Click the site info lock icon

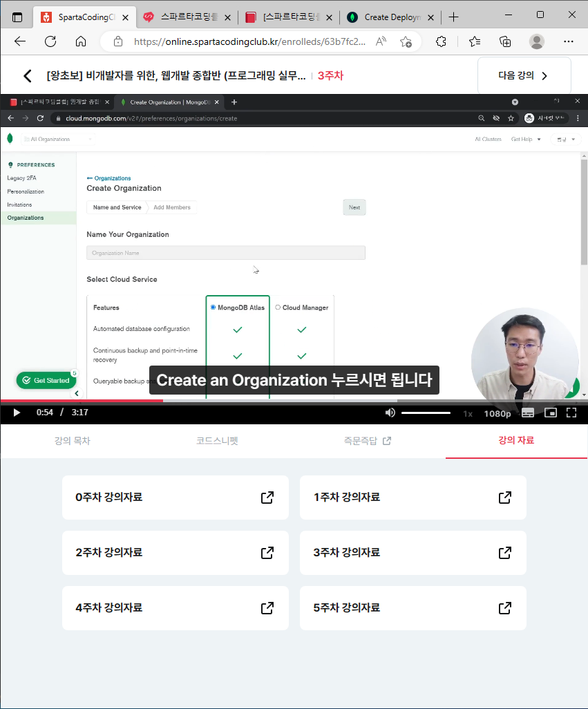tap(118, 41)
